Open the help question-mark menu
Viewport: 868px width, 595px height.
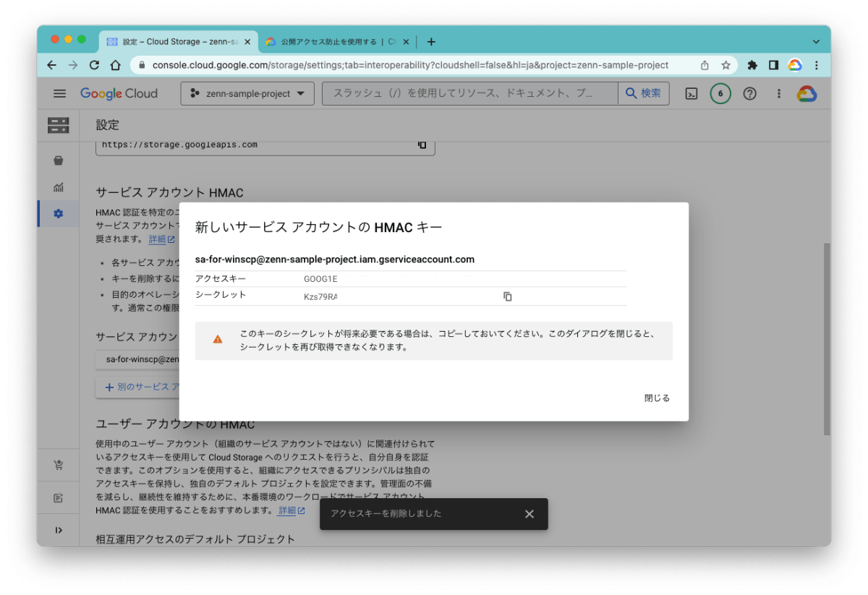coord(749,93)
